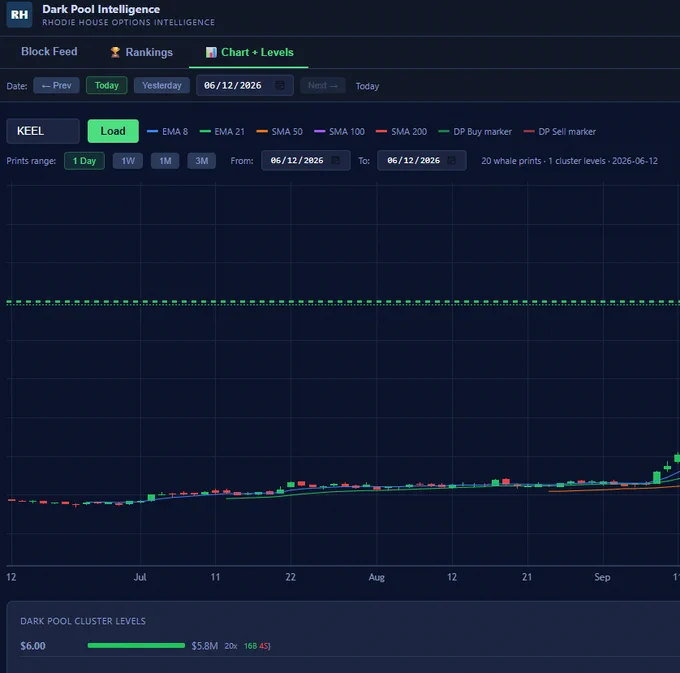The image size is (680, 673).
Task: Click the large green candle near Sep
Action: point(657,477)
